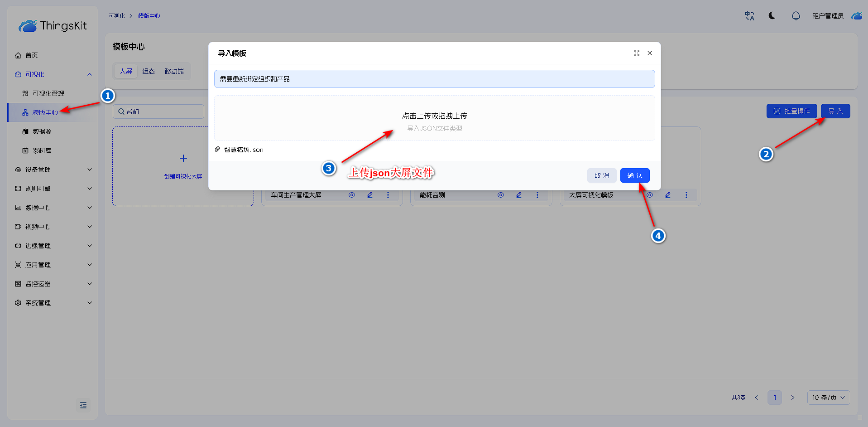Image resolution: width=868 pixels, height=427 pixels.
Task: Click the 确认 button in dialog
Action: tap(635, 175)
